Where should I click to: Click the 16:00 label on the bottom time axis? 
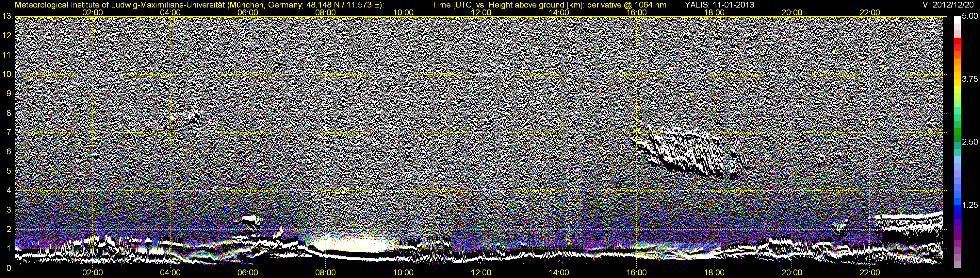point(636,273)
